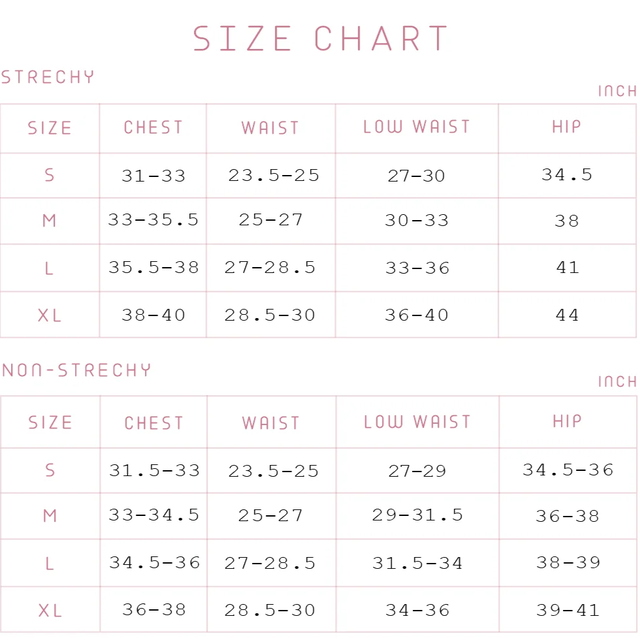The image size is (640, 640).
Task: Click the LOW WAIST header in strechy table
Action: (417, 127)
